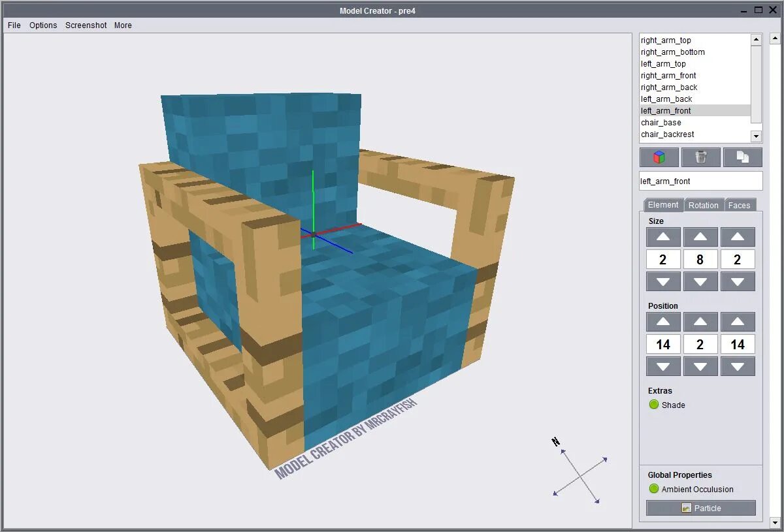Click the Size Y value field showing 8
Image resolution: width=784 pixels, height=532 pixels.
(700, 259)
